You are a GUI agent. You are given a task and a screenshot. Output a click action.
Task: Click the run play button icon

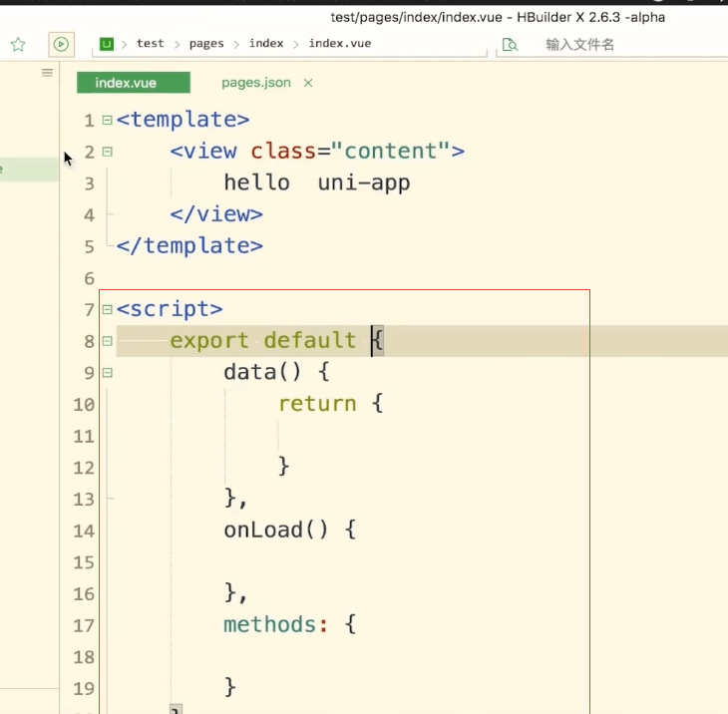[61, 45]
